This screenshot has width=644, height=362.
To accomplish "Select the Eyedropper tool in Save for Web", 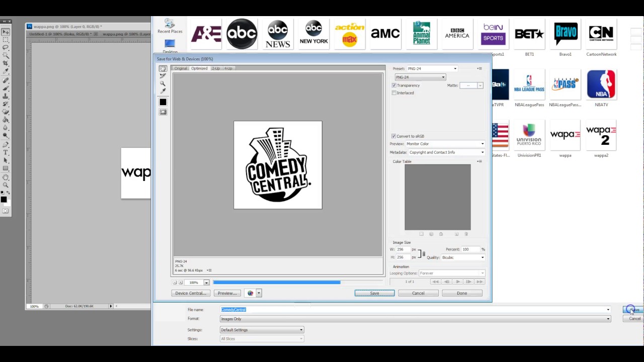I will click(x=163, y=91).
